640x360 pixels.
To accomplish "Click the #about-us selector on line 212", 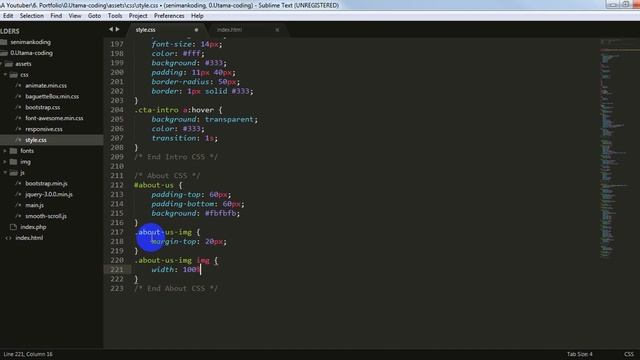I will 154,185.
